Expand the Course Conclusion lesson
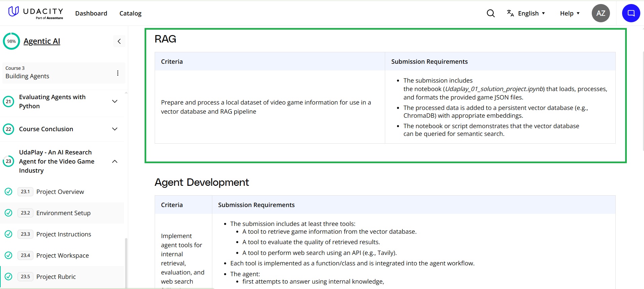The width and height of the screenshot is (644, 289). coord(115,129)
